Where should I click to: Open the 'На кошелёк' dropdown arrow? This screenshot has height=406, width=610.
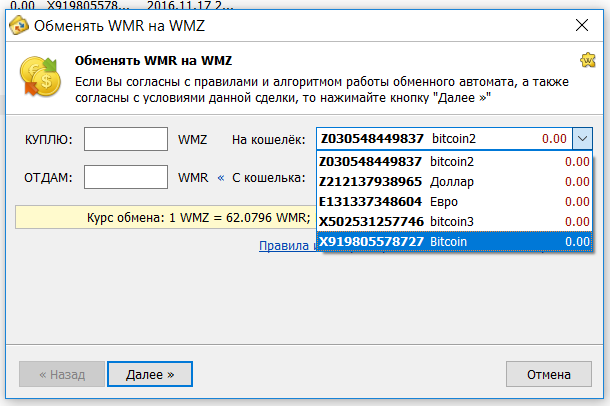(582, 139)
